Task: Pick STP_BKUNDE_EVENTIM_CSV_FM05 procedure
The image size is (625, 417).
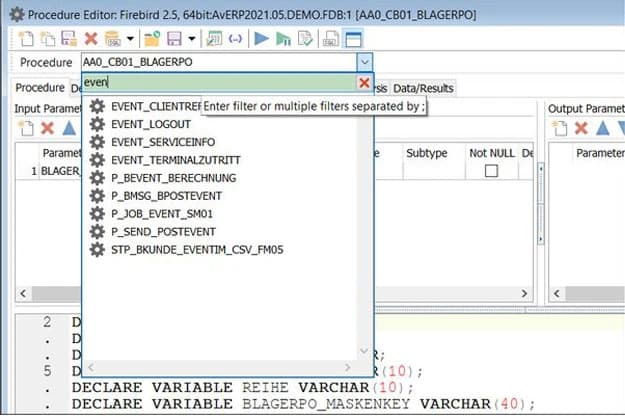Action: (197, 249)
